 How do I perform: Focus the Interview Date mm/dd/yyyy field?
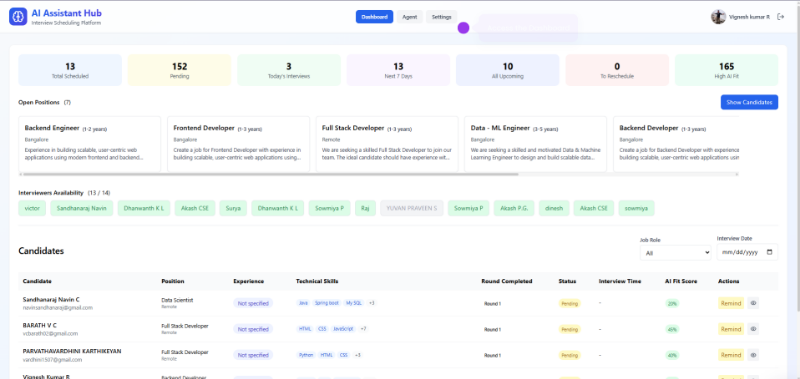click(747, 252)
